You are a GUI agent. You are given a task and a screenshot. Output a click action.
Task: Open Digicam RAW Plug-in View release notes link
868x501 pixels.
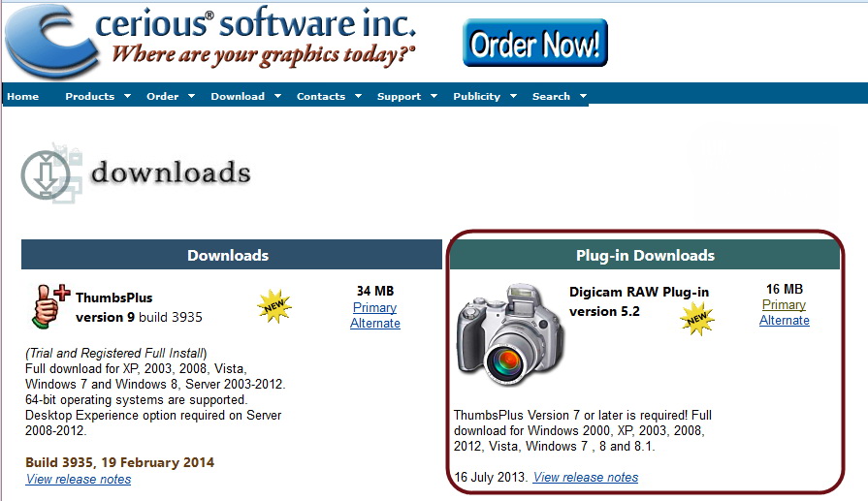(585, 477)
